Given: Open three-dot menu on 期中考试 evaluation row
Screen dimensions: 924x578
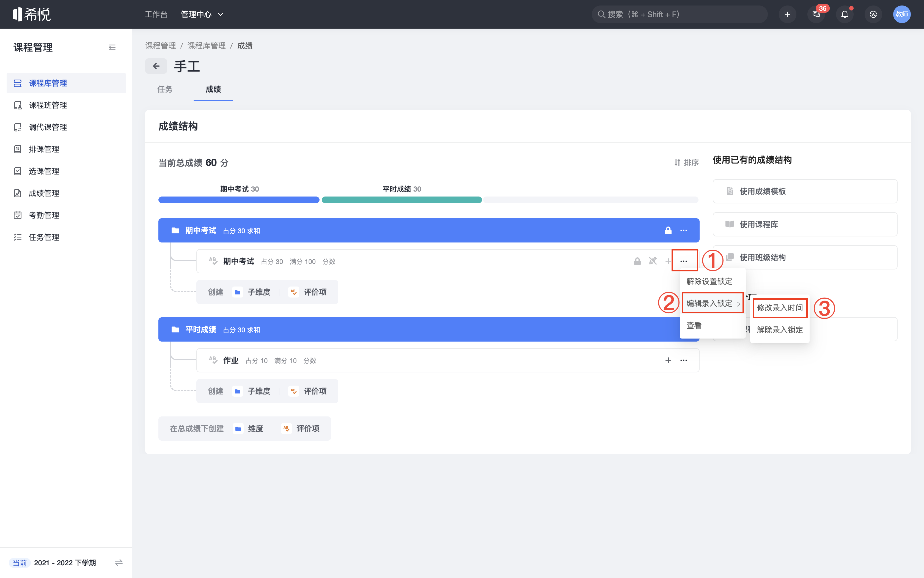Looking at the screenshot, I should (x=683, y=261).
